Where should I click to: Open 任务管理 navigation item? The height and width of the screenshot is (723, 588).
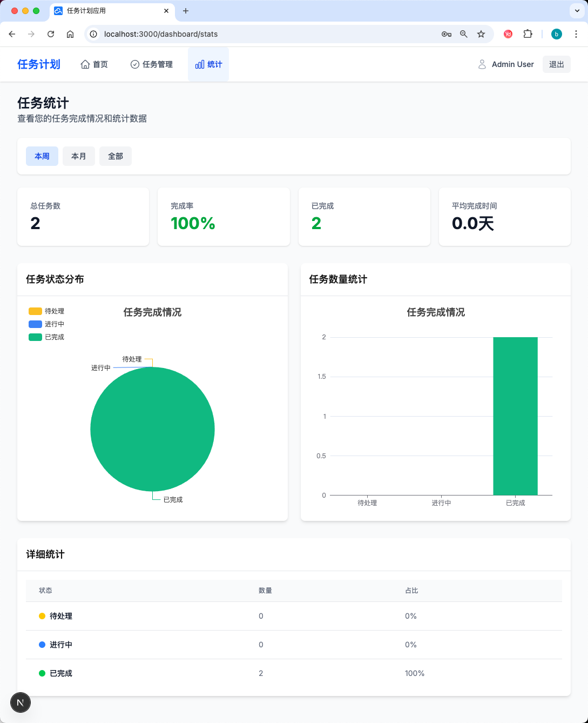click(152, 64)
